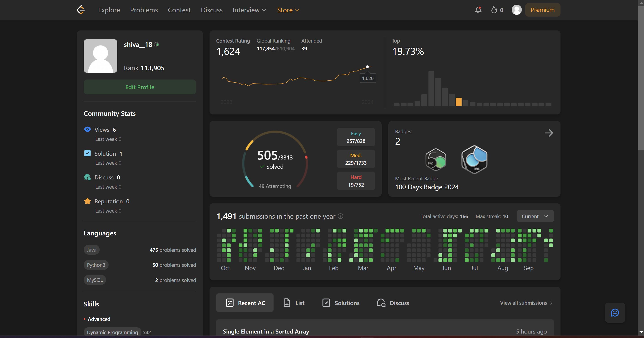The height and width of the screenshot is (338, 644).
Task: Open the badges arrow expander
Action: (x=548, y=133)
